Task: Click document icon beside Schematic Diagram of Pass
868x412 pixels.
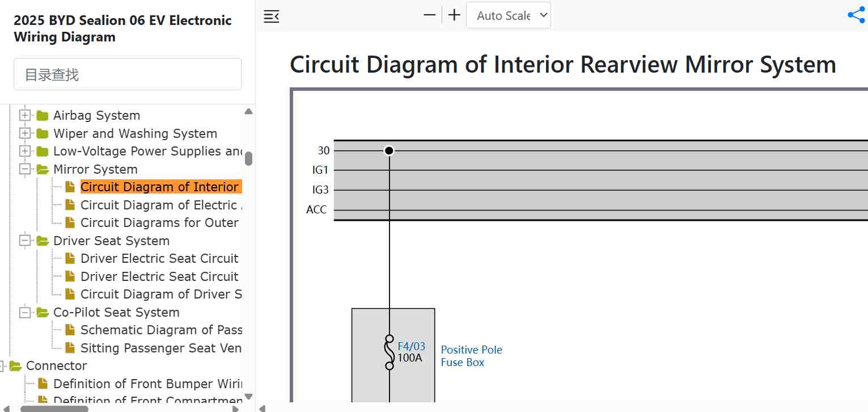Action: click(70, 330)
